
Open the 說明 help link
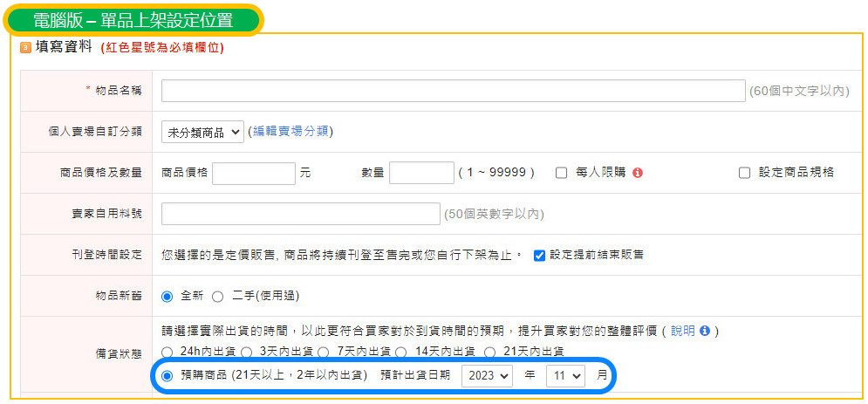(x=682, y=331)
